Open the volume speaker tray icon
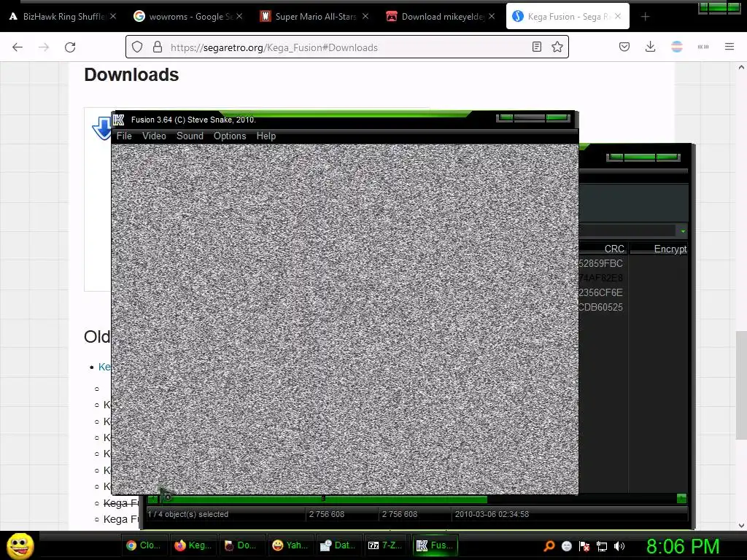Screen dimensions: 747x560 click(619, 546)
